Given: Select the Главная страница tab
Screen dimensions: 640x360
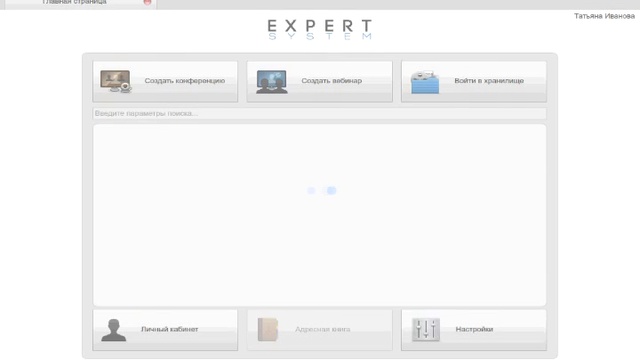Looking at the screenshot, I should click(x=80, y=3).
